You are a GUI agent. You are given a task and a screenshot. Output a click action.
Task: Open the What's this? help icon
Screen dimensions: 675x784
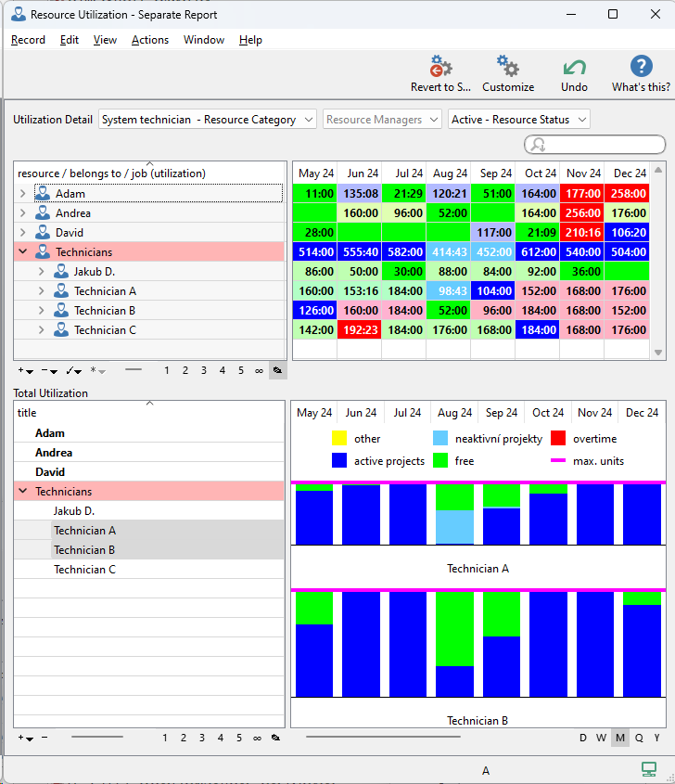click(x=641, y=68)
